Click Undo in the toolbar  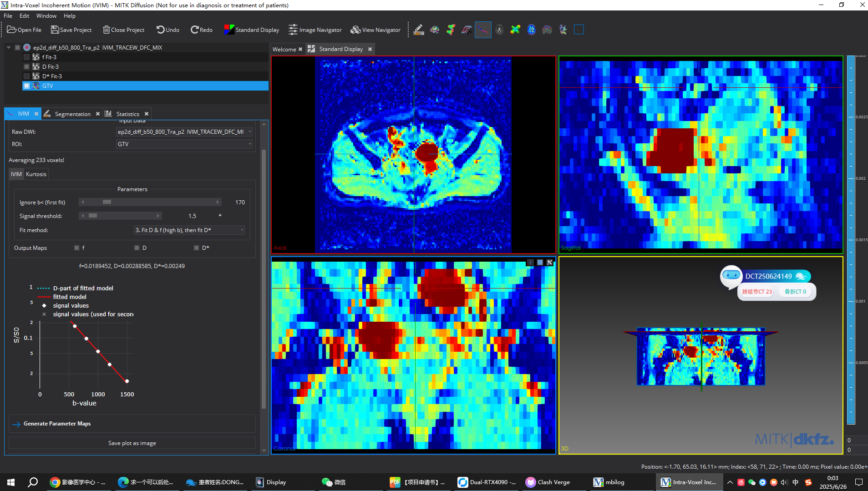[168, 30]
